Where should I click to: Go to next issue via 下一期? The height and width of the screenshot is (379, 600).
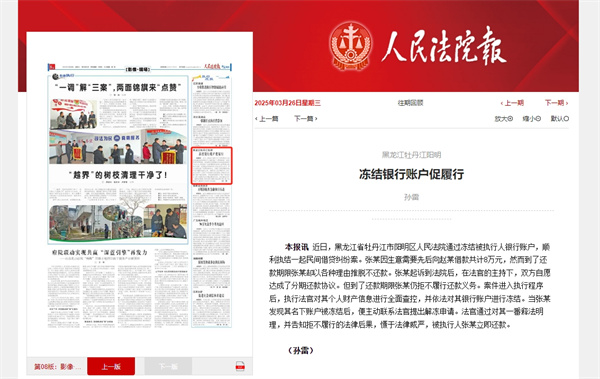556,103
